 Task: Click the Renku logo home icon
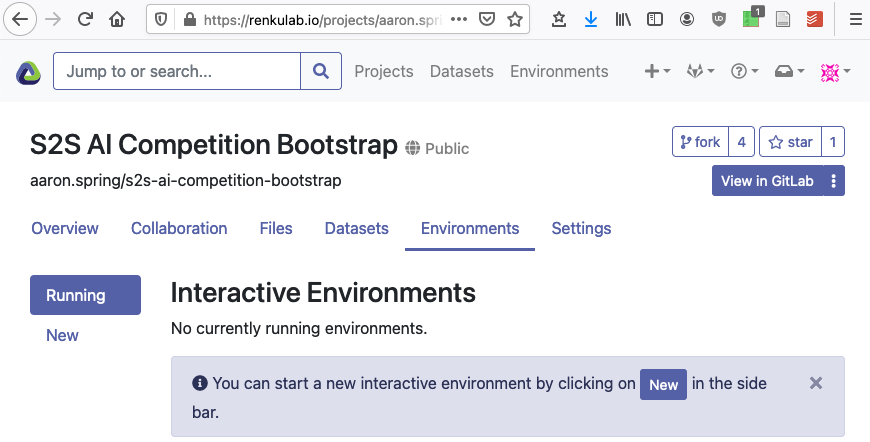pos(28,72)
